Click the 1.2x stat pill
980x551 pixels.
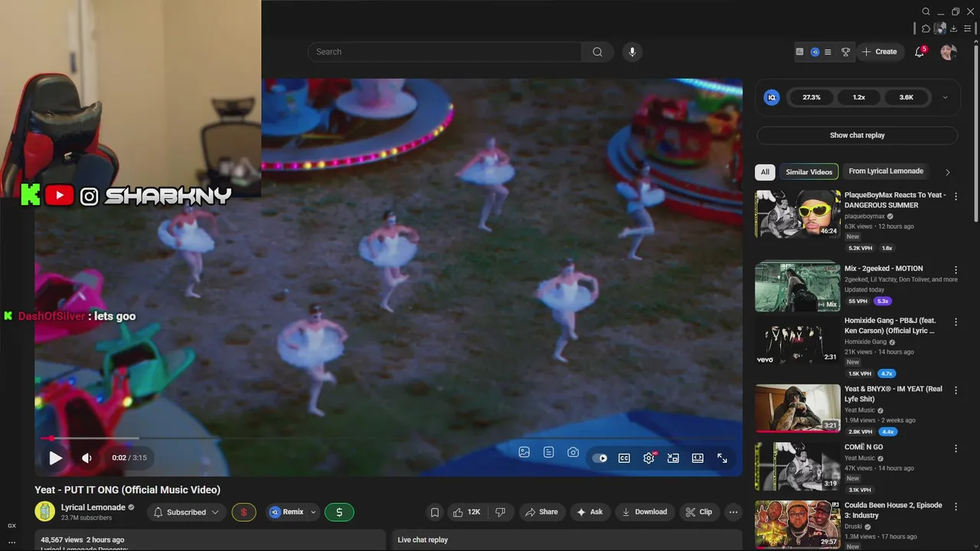859,97
